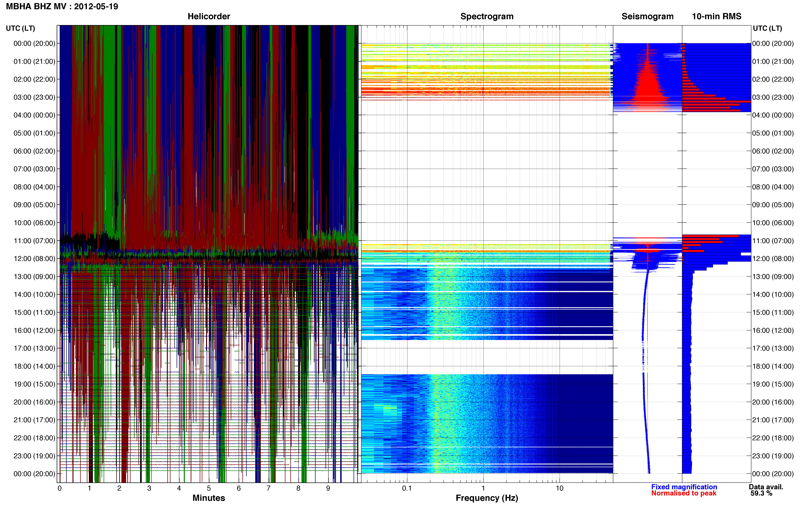Click right axis label '22:00 (18:00)'
This screenshot has width=812, height=508.
coord(773,438)
